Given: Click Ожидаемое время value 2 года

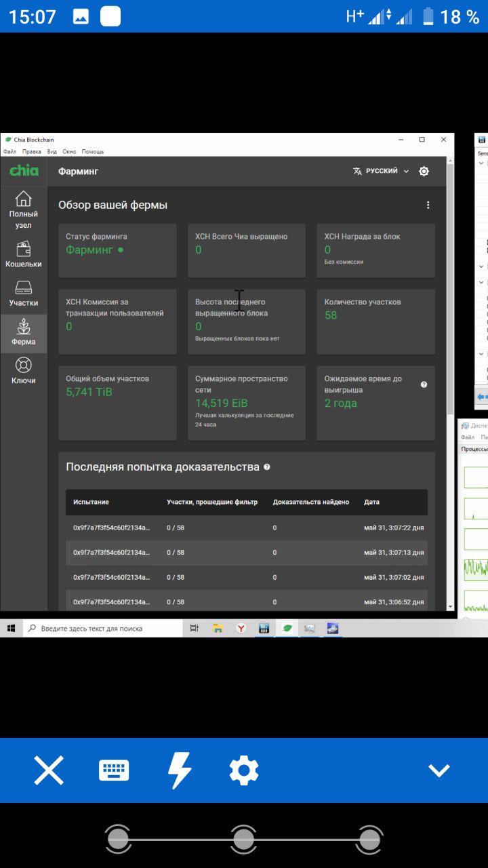Looking at the screenshot, I should [x=340, y=403].
